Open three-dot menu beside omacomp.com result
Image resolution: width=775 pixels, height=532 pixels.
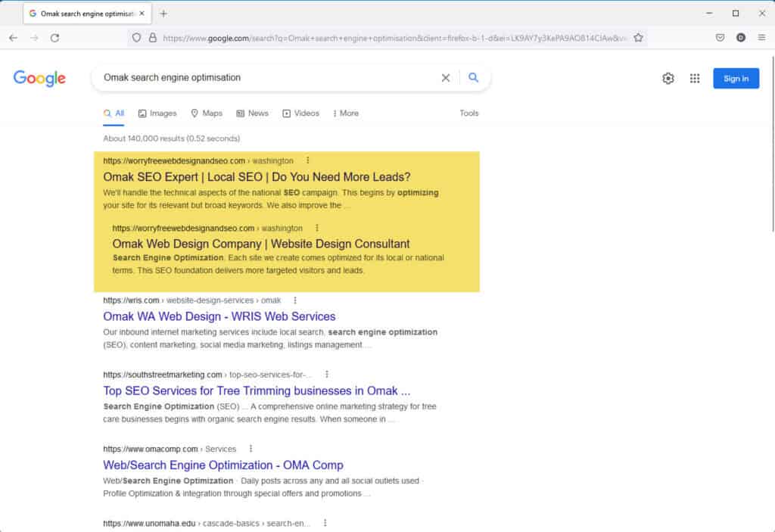tap(251, 449)
